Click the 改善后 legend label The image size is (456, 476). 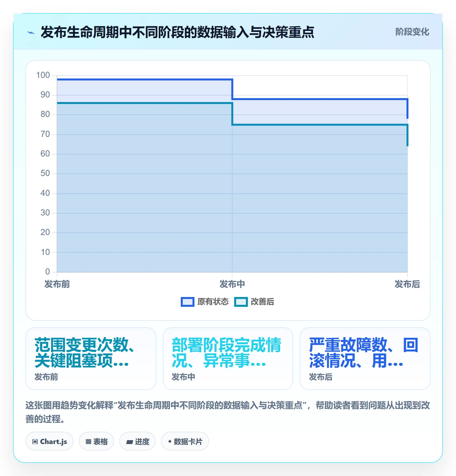pyautogui.click(x=263, y=302)
